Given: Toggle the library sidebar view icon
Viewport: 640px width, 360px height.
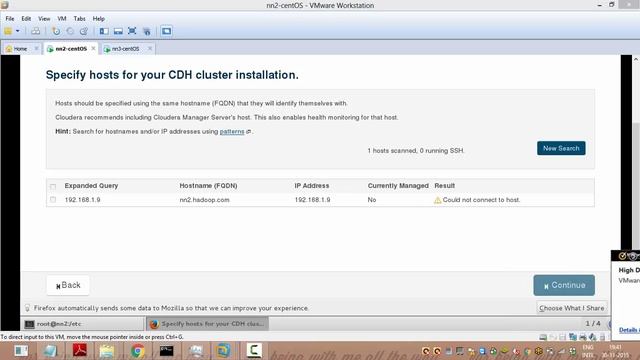Looking at the screenshot, I should click(x=104, y=31).
